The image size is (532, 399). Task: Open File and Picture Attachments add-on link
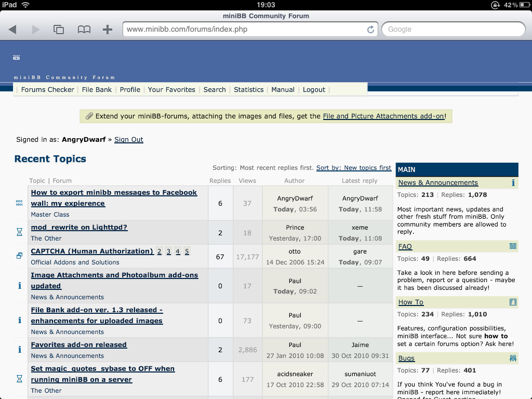383,116
